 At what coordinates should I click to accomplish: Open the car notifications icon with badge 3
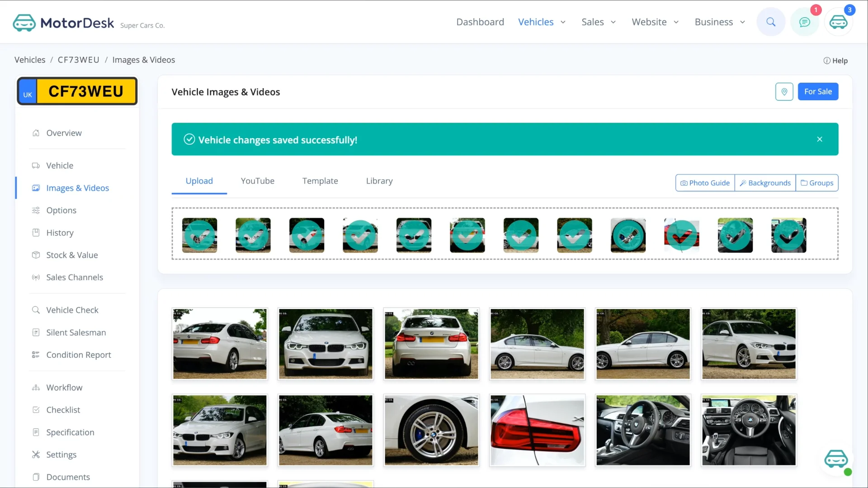[x=839, y=22]
